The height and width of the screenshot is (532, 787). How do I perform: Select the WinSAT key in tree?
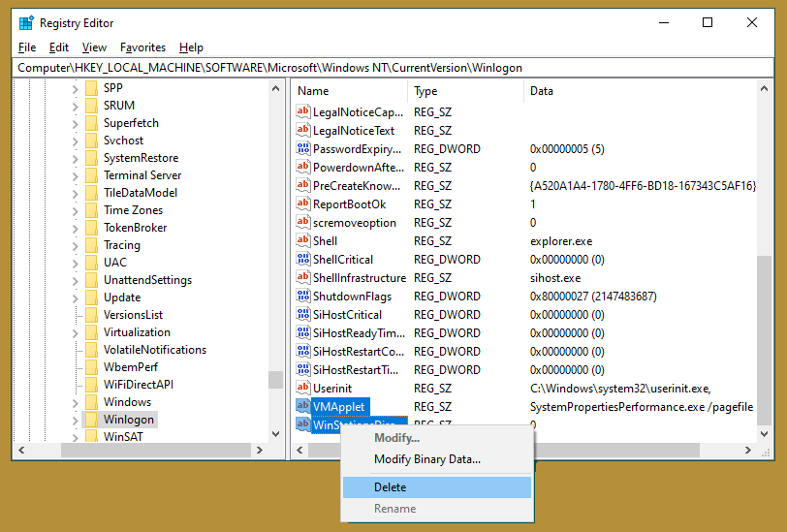click(123, 437)
